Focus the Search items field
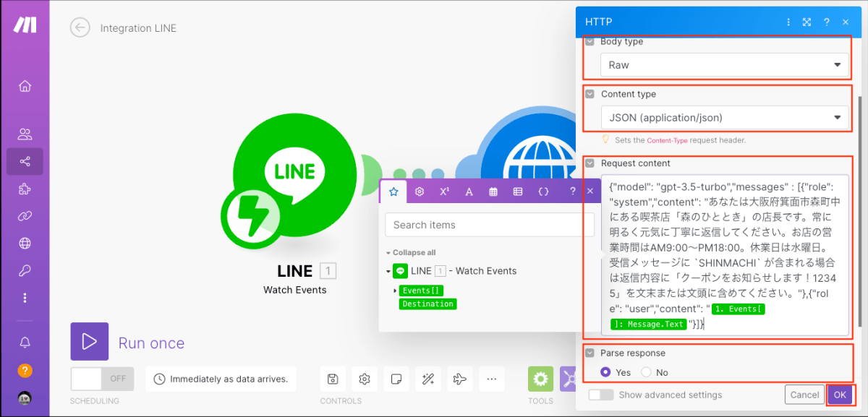 pyautogui.click(x=490, y=225)
